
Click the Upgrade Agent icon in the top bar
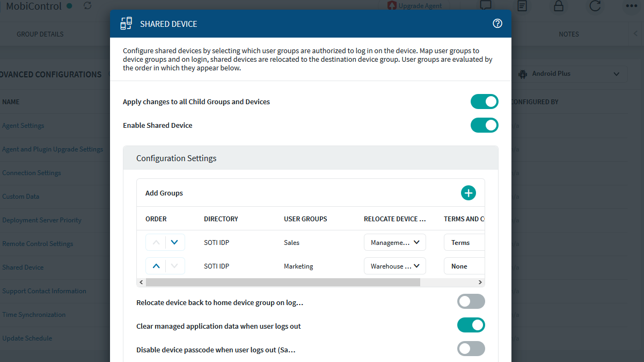pyautogui.click(x=391, y=5)
